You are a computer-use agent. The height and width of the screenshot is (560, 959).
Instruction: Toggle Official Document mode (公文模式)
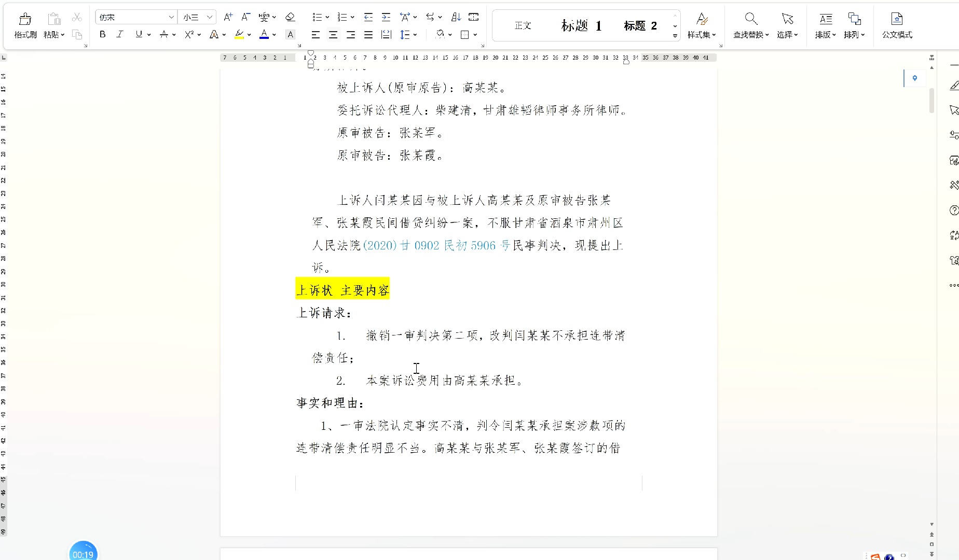coord(897,26)
